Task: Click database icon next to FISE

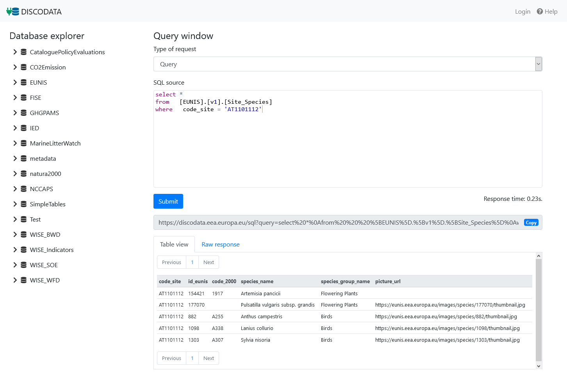Action: click(24, 98)
